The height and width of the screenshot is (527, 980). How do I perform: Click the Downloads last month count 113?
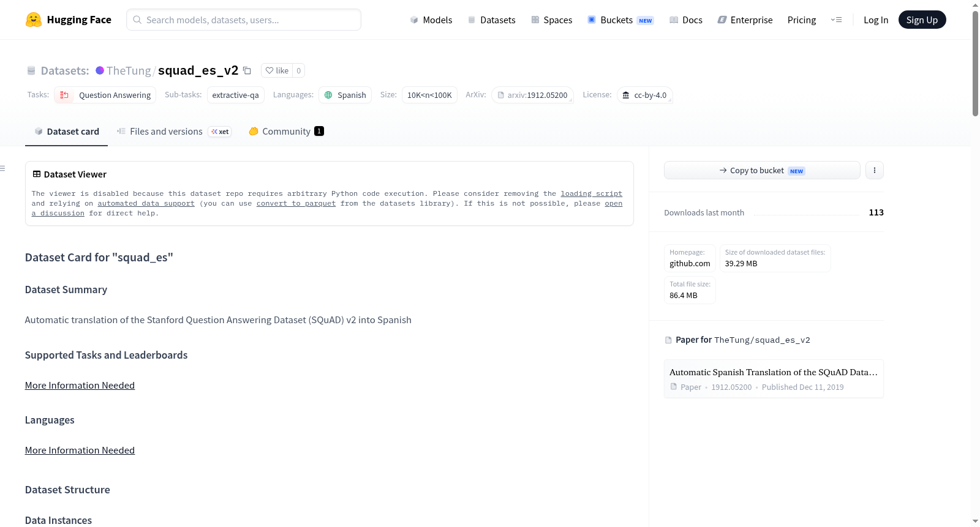pos(876,212)
